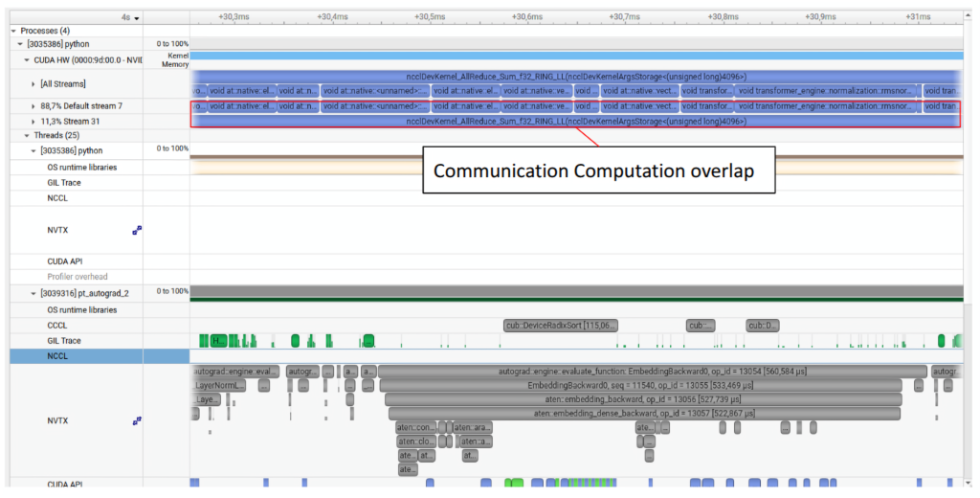Collapse the CUDA HW row
The width and height of the screenshot is (980, 498).
(28, 59)
